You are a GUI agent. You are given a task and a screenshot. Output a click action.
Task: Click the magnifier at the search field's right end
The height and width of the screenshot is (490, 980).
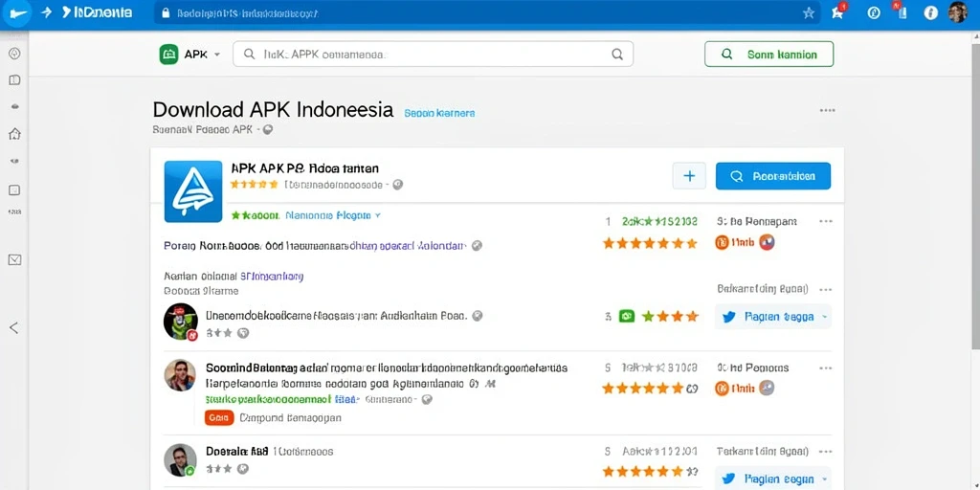(x=617, y=55)
